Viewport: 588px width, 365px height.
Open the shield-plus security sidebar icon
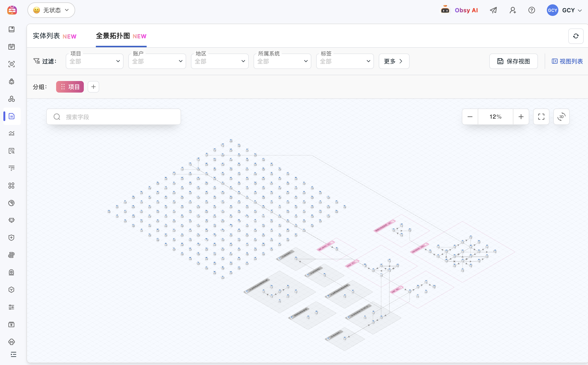point(12,237)
